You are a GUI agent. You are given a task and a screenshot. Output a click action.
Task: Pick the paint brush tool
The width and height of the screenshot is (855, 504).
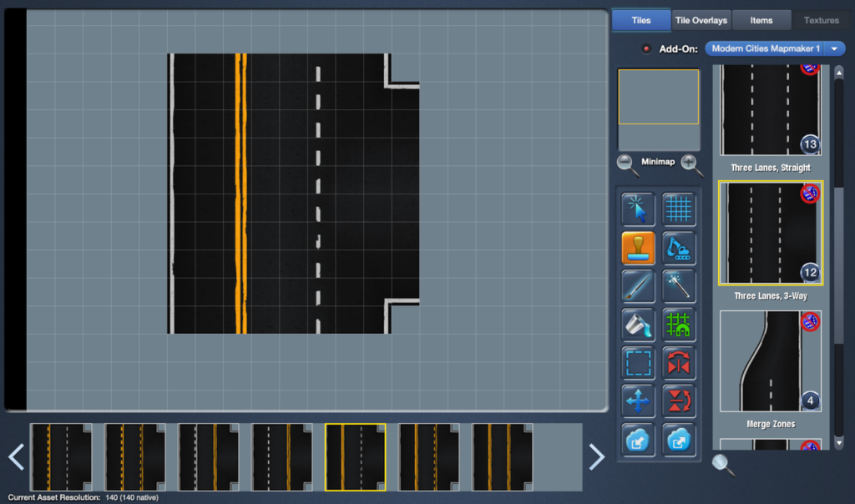click(x=638, y=286)
